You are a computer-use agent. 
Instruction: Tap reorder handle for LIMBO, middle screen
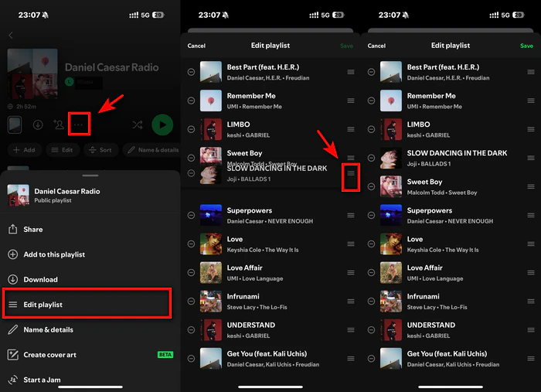[351, 129]
